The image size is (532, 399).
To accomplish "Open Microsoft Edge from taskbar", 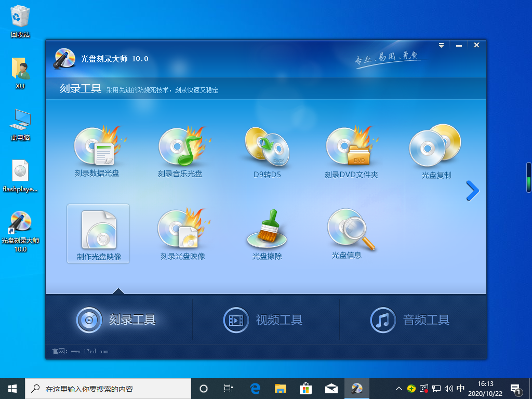I will (x=254, y=388).
